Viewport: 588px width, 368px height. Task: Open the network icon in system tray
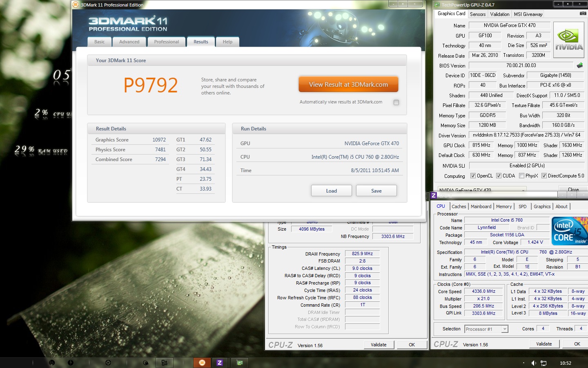point(543,363)
